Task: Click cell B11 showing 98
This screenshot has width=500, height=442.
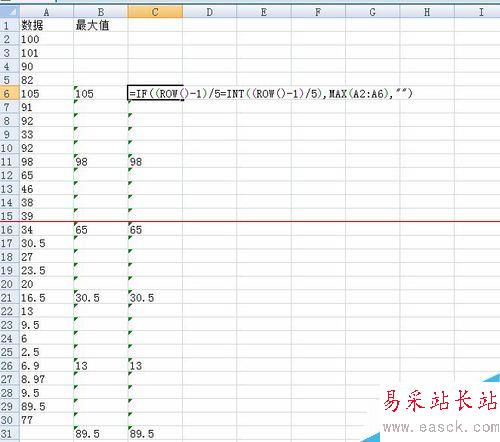Action: tap(101, 162)
